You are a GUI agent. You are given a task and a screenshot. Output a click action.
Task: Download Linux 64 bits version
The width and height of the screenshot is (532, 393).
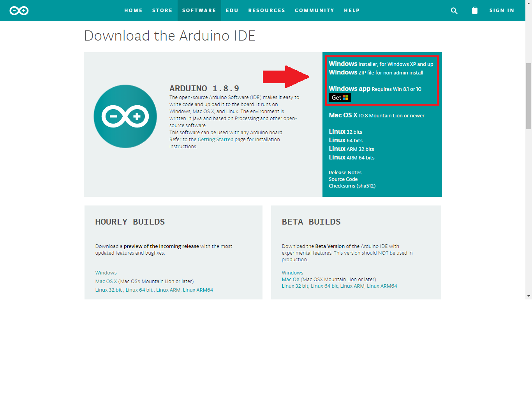[x=345, y=140]
